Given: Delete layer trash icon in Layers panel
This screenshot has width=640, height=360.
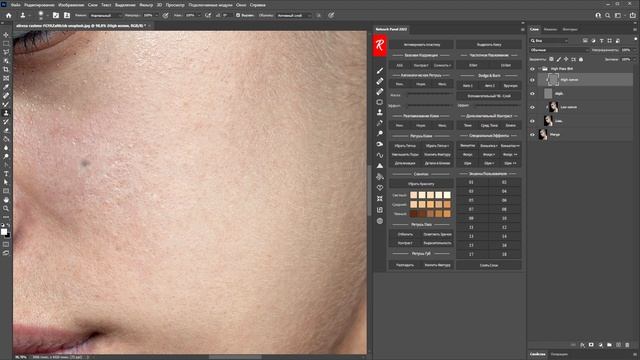Looking at the screenshot, I should [x=627, y=345].
